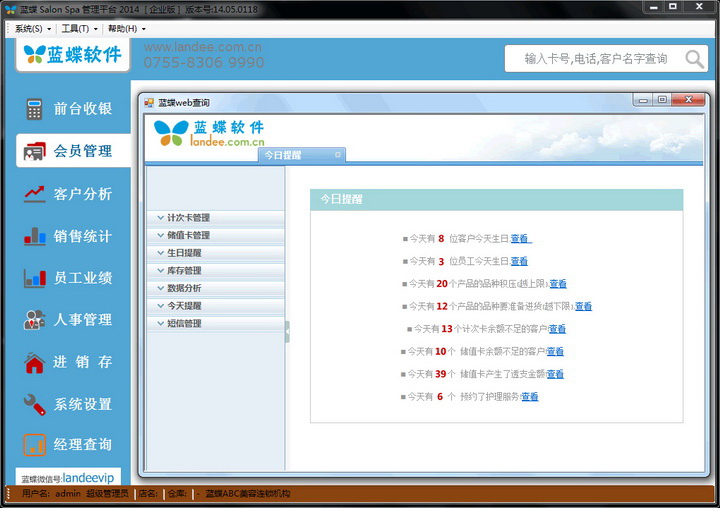Click 查看 for employee birthdays today
720x508 pixels.
[519, 261]
